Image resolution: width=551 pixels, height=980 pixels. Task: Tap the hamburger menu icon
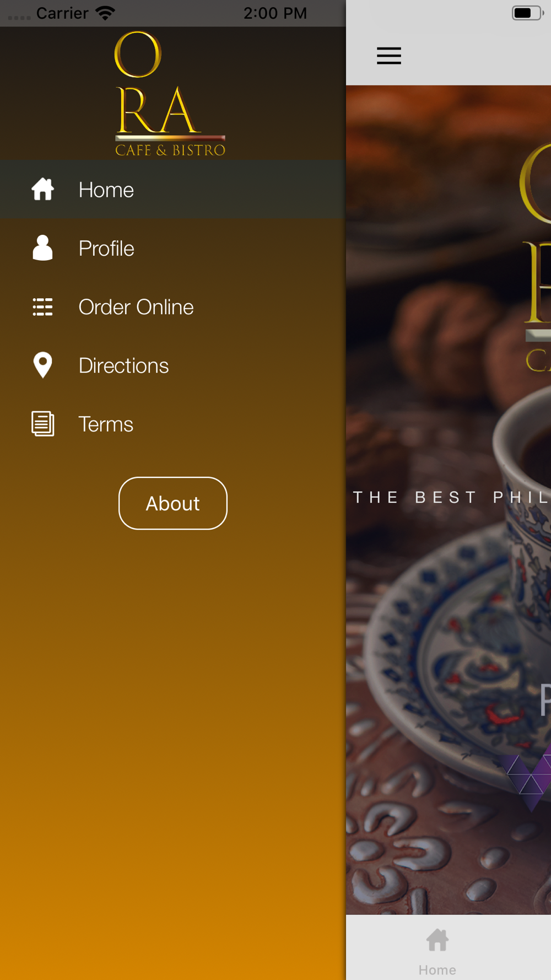pos(389,56)
